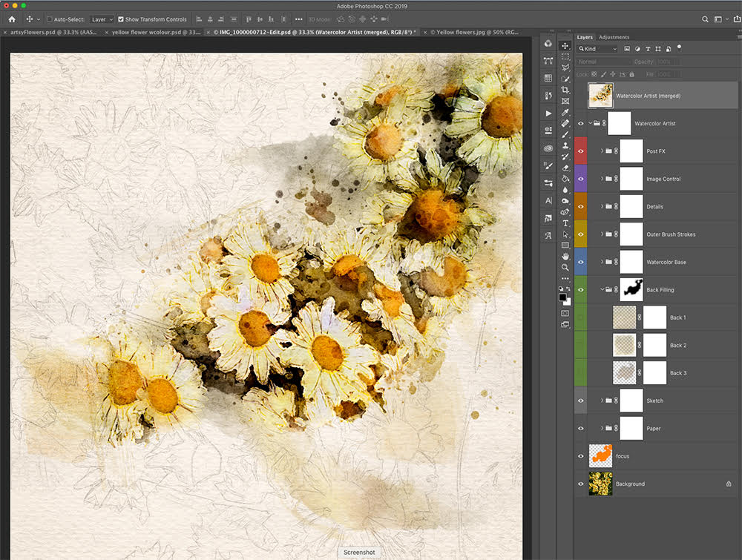Select the Eraser tool

tap(565, 168)
